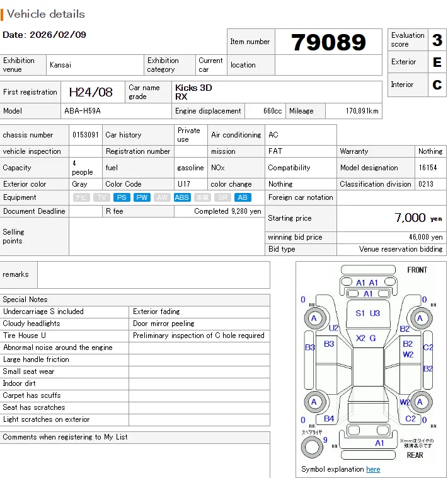Select the Interior grade C
This screenshot has width=448, height=478.
(x=437, y=85)
